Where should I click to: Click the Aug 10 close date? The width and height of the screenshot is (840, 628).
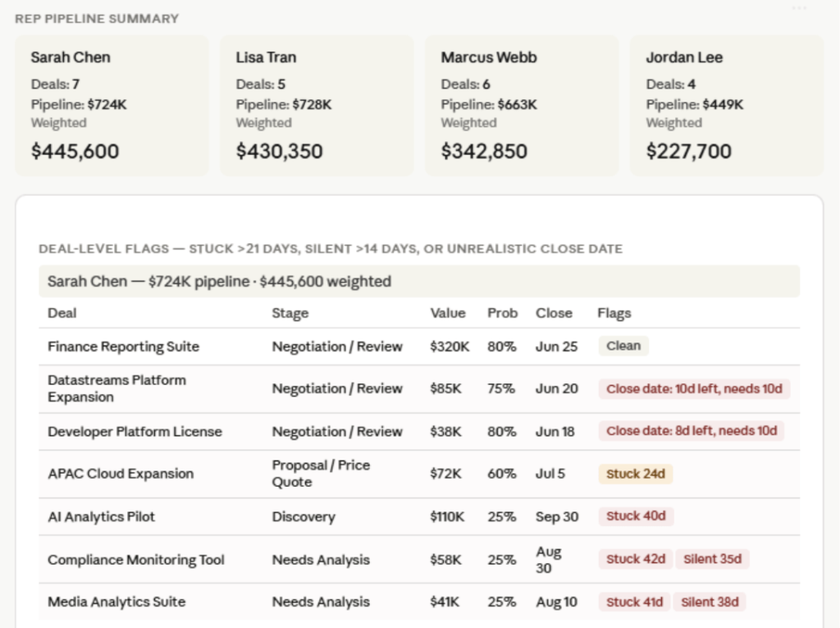(557, 602)
